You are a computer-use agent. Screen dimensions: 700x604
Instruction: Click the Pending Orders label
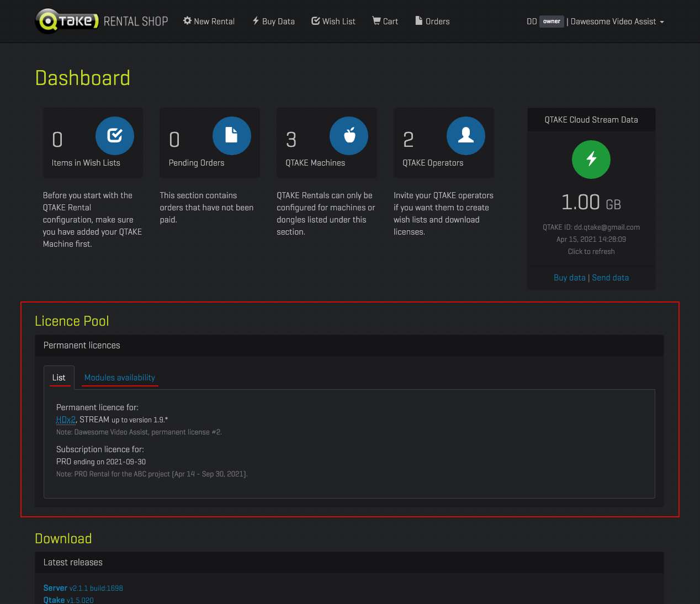197,163
